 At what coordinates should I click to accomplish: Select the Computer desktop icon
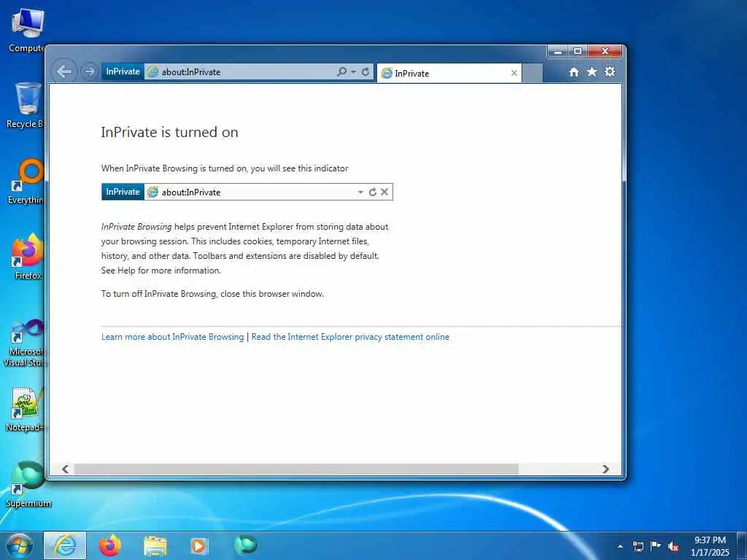(27, 31)
